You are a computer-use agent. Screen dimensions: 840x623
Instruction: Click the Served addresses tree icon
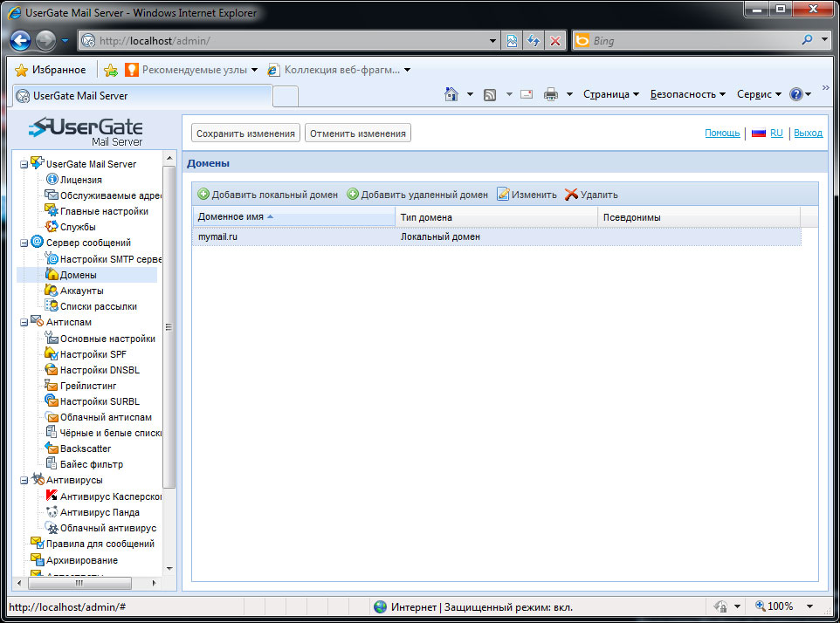click(x=52, y=195)
